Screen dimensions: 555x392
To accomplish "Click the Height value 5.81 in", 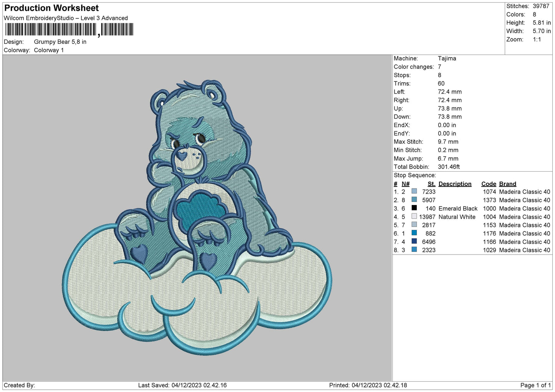I will click(542, 23).
